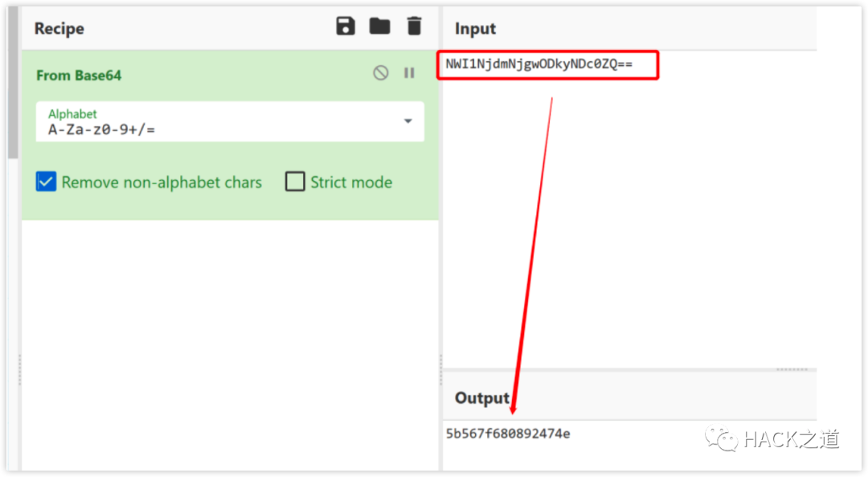
Task: Open the Load recipe folder icon
Action: [x=379, y=27]
